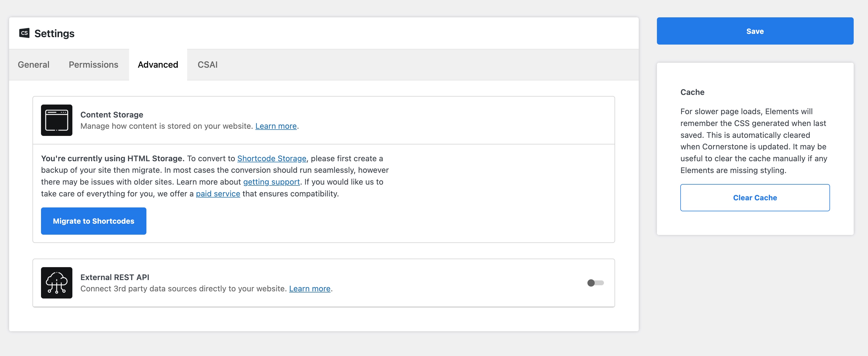Switch to the General tab

pos(34,65)
